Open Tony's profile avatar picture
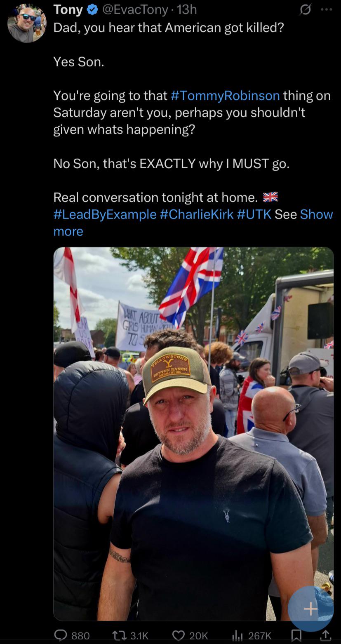 click(x=27, y=23)
